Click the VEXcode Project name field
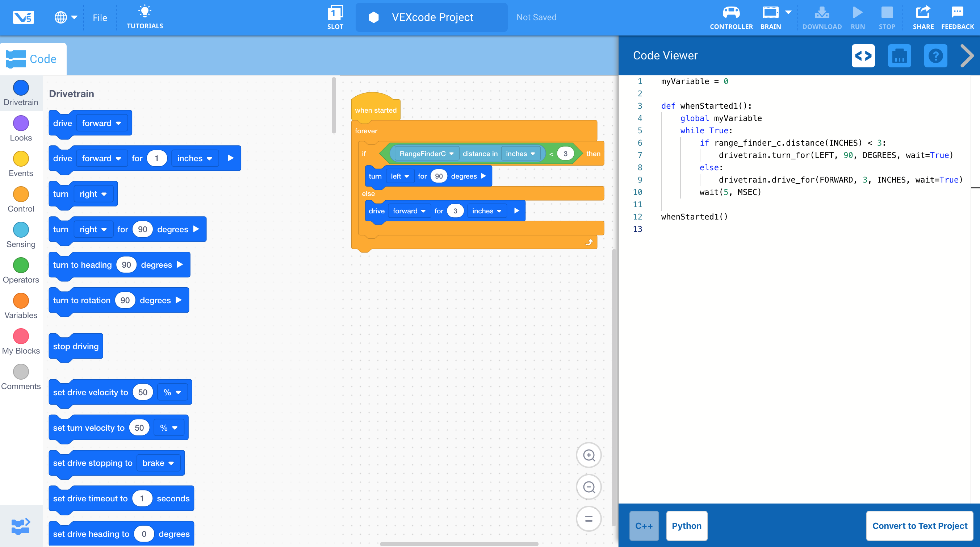The height and width of the screenshot is (547, 980). 431,17
